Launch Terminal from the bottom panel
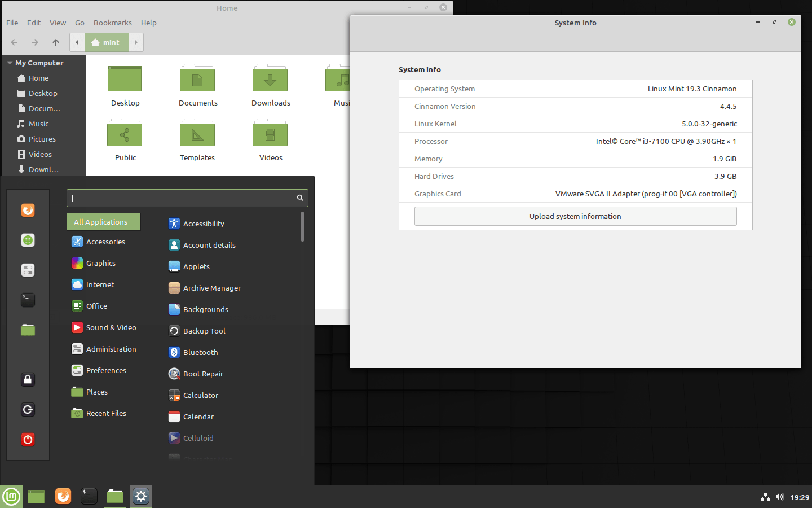Screen dimensions: 812x508 point(89,496)
